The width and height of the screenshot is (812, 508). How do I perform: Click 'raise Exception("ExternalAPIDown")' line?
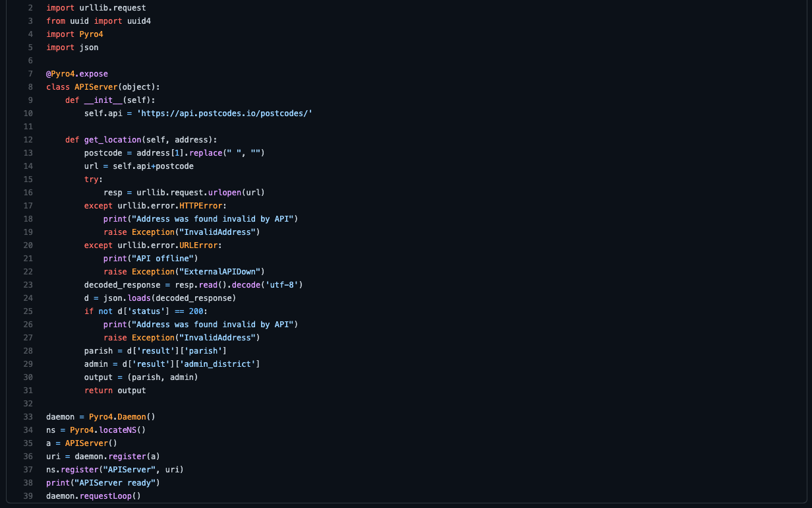pyautogui.click(x=184, y=272)
